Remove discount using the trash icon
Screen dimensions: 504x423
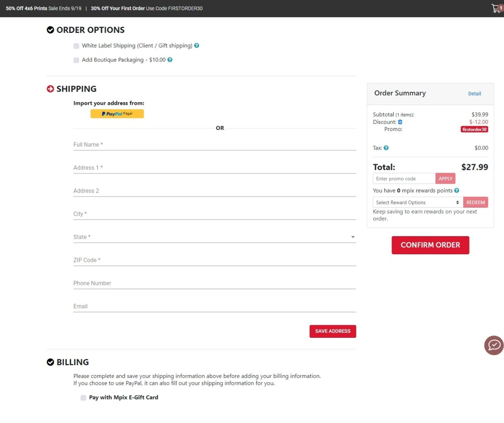(x=400, y=122)
